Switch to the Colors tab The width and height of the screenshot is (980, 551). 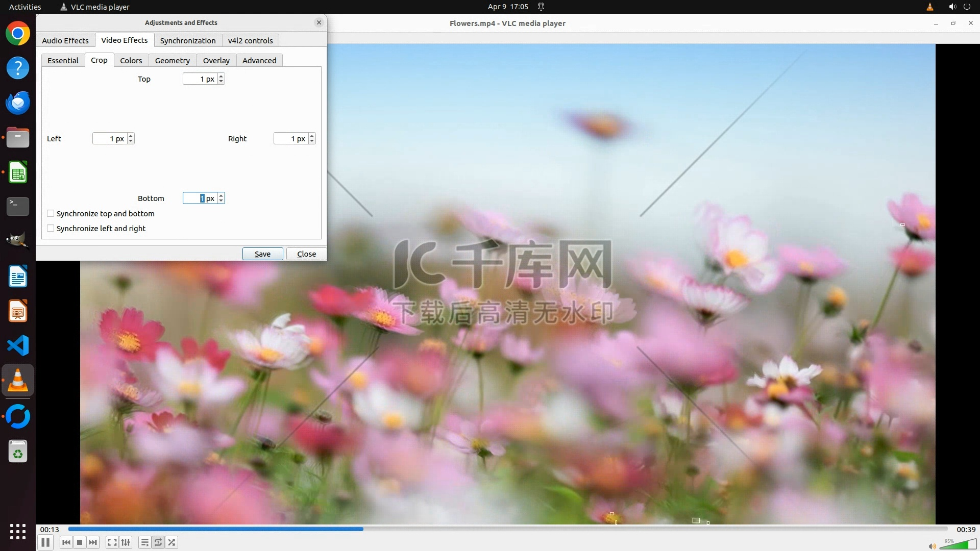[131, 60]
